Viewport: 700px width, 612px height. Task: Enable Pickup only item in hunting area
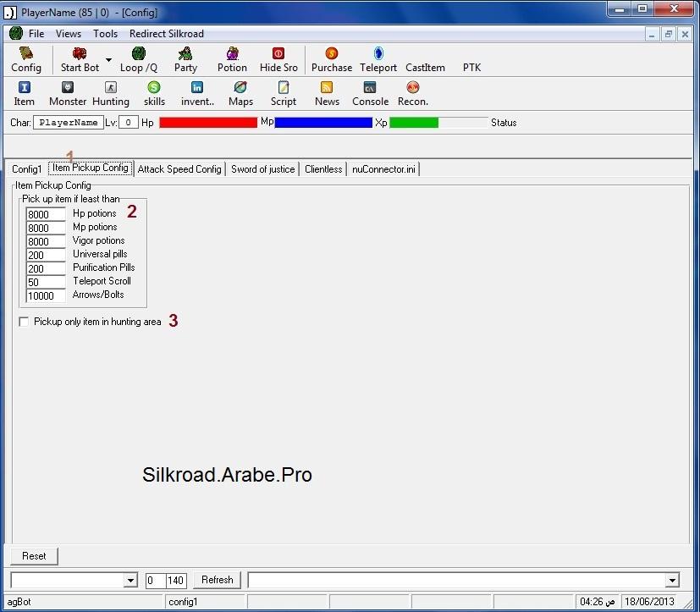click(24, 322)
